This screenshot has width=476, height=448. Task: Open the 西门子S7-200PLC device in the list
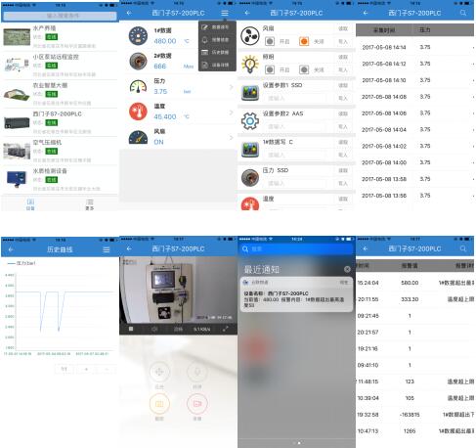[x=60, y=122]
